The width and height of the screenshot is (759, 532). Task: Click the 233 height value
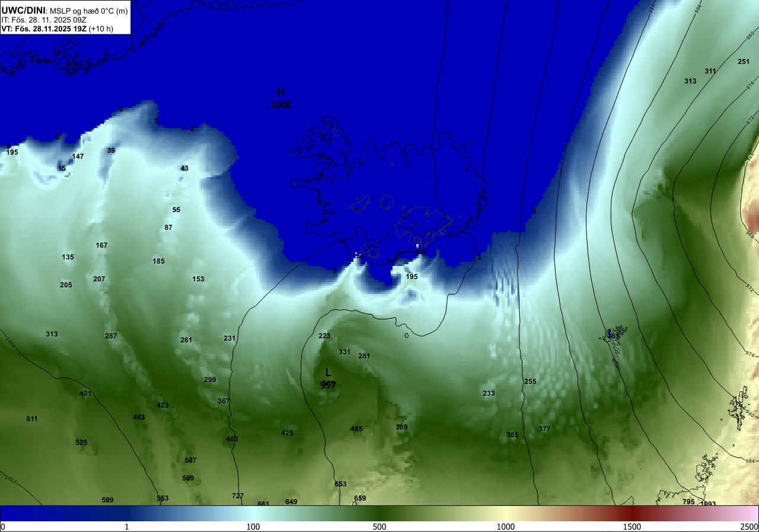tap(489, 393)
